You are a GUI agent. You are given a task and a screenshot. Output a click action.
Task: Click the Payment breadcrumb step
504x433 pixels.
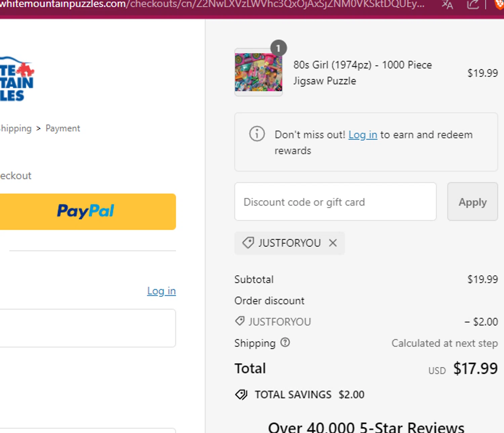[63, 128]
